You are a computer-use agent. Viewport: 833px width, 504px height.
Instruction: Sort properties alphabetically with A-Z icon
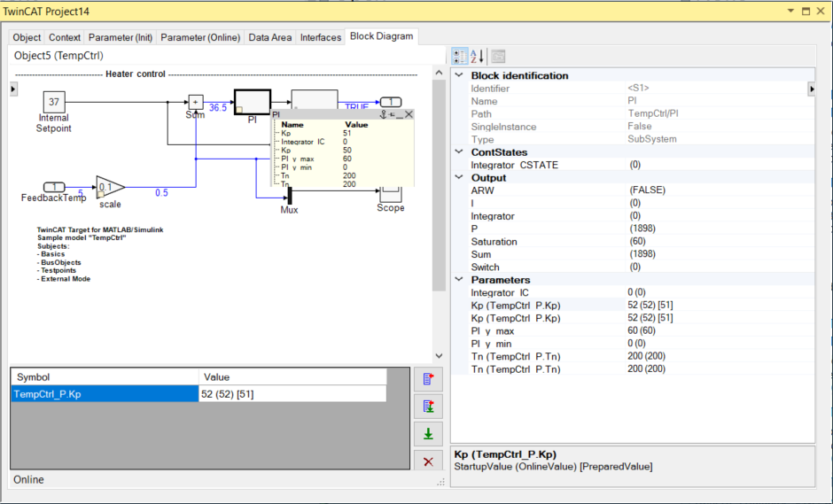point(477,56)
